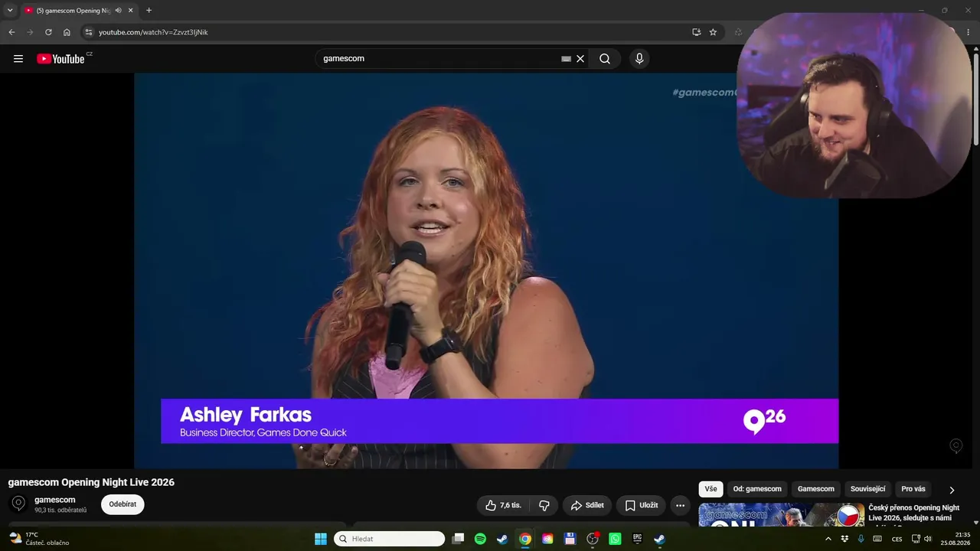Screen dimensions: 980x551
Task: Bookmark this page with the star
Action: point(713,32)
